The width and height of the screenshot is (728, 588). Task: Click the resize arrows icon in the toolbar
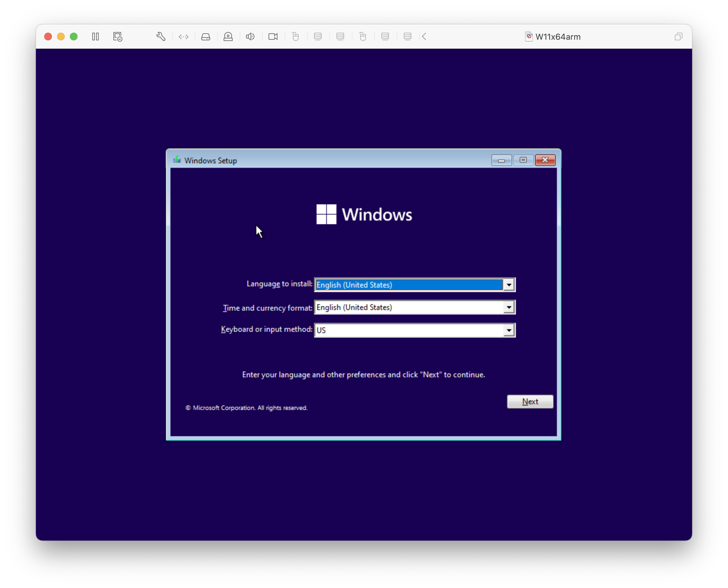pos(183,37)
